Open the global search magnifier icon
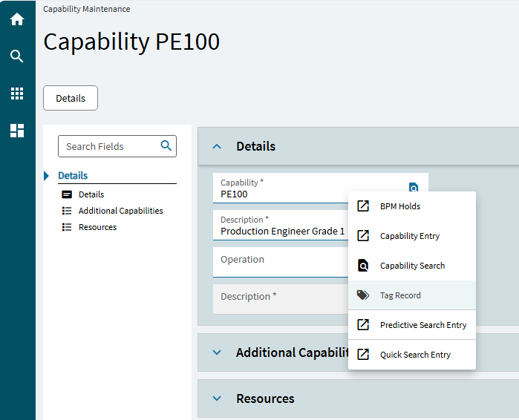 [17, 56]
